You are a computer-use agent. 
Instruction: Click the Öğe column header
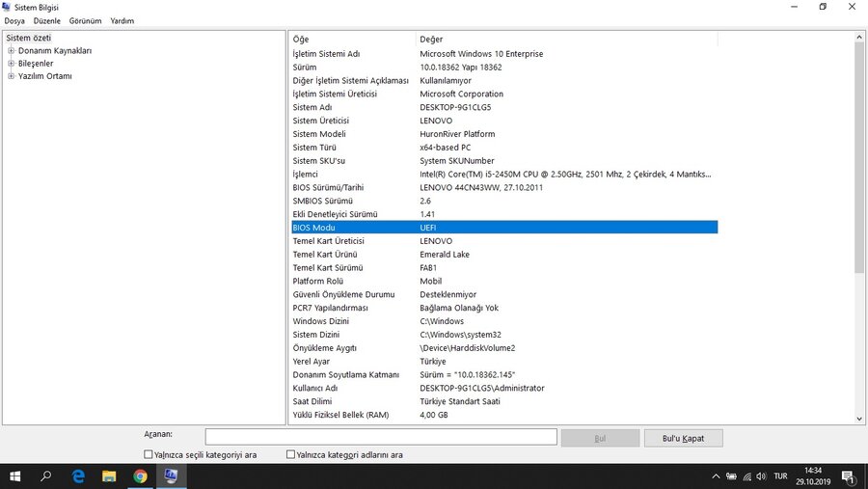pos(353,39)
